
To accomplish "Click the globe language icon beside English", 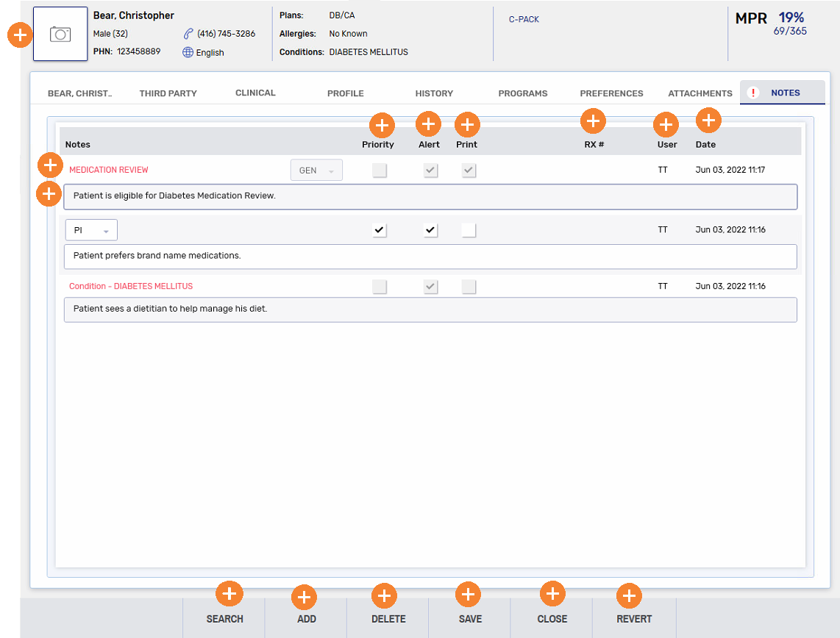I will (188, 52).
